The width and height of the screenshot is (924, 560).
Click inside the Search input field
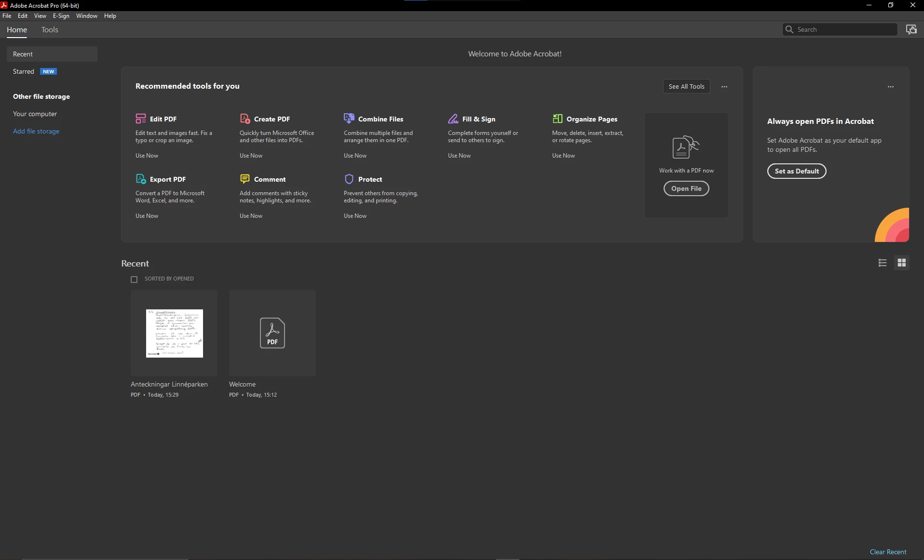click(840, 29)
